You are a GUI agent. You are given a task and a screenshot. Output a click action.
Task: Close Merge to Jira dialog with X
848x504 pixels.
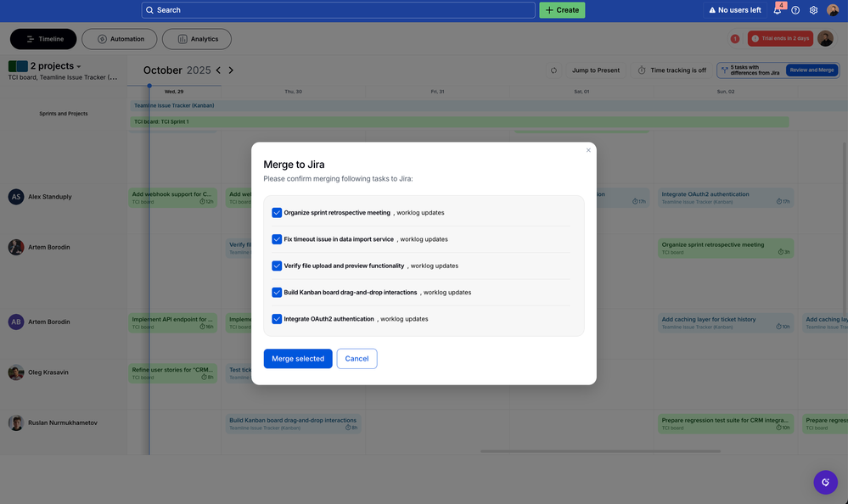588,150
